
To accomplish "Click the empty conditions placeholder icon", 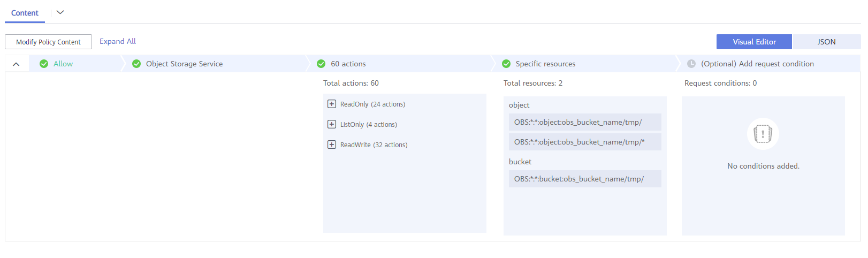I will coord(763,134).
